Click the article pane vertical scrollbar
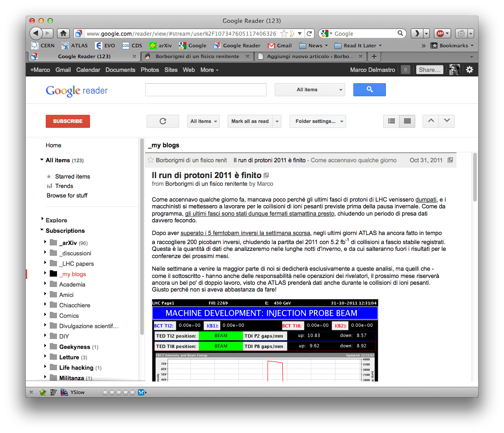Image resolution: width=504 pixels, height=433 pixels. (x=475, y=177)
